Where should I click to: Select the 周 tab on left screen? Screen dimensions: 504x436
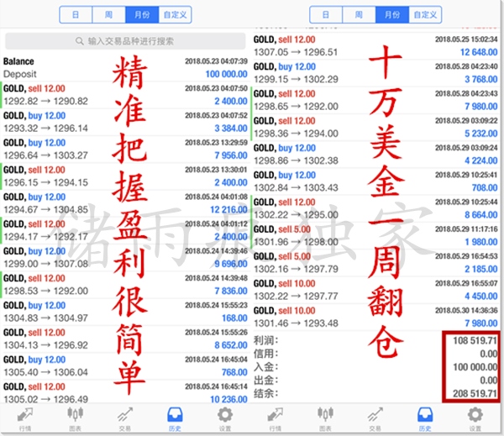tap(109, 15)
